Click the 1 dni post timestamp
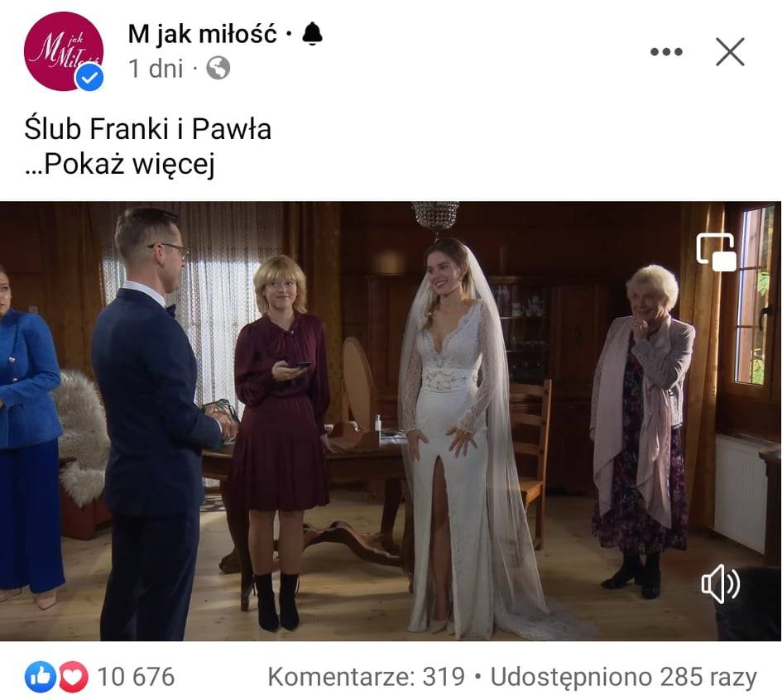 [x=156, y=69]
